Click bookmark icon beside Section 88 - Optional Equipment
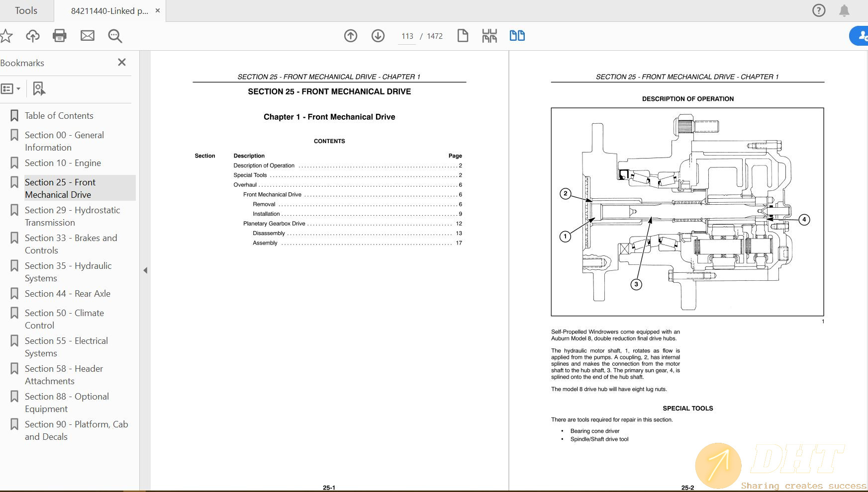Screen dimensions: 868x492 14,397
